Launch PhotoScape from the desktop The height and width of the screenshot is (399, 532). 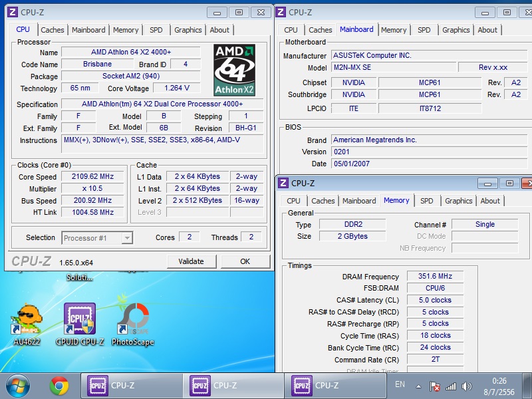pyautogui.click(x=132, y=321)
